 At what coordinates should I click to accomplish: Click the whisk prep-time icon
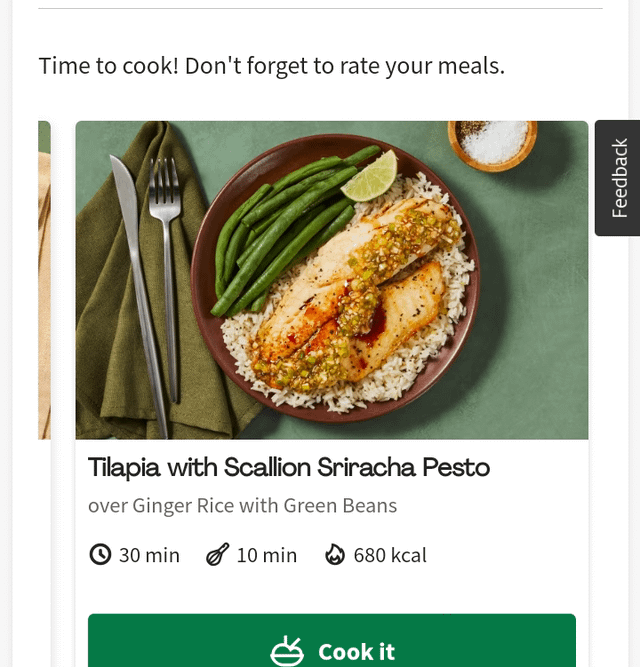(217, 555)
